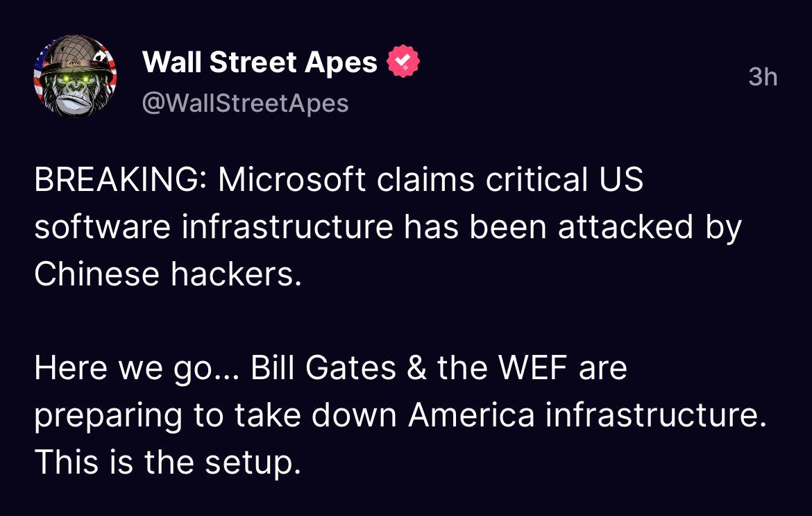Click the phrase Chinese hackers.
The image size is (812, 516).
pyautogui.click(x=168, y=274)
